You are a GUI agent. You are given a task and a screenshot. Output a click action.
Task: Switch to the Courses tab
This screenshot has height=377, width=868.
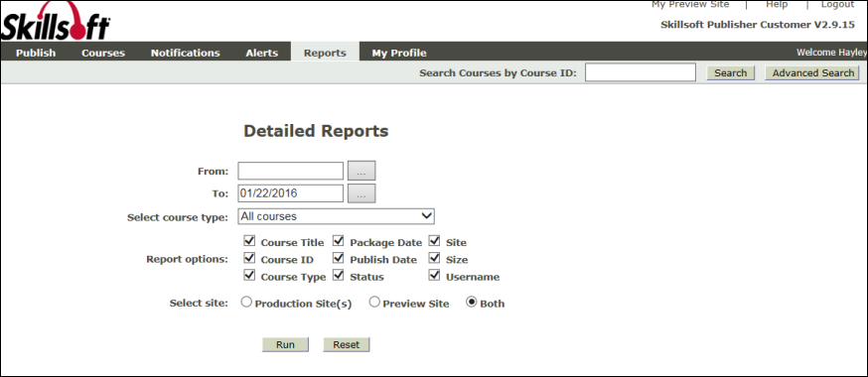[x=103, y=53]
